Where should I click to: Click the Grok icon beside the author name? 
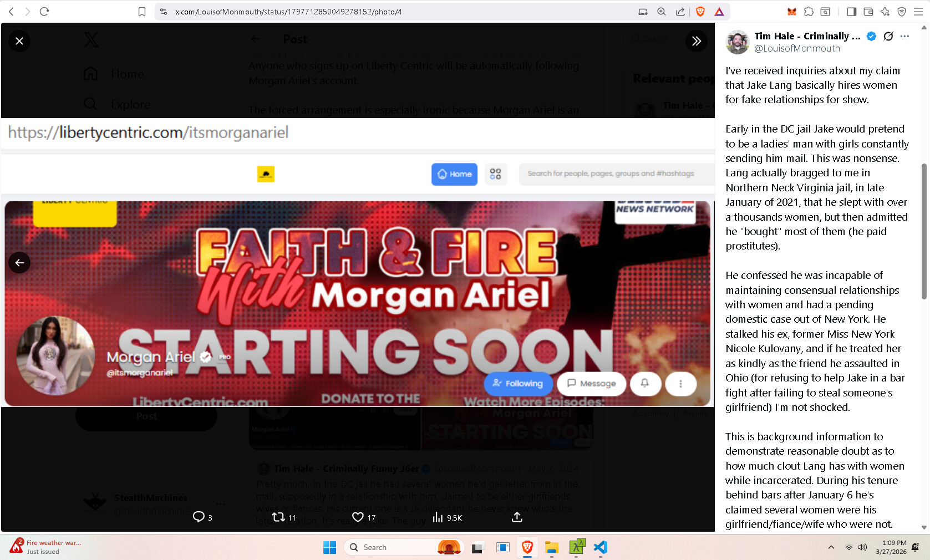(888, 37)
